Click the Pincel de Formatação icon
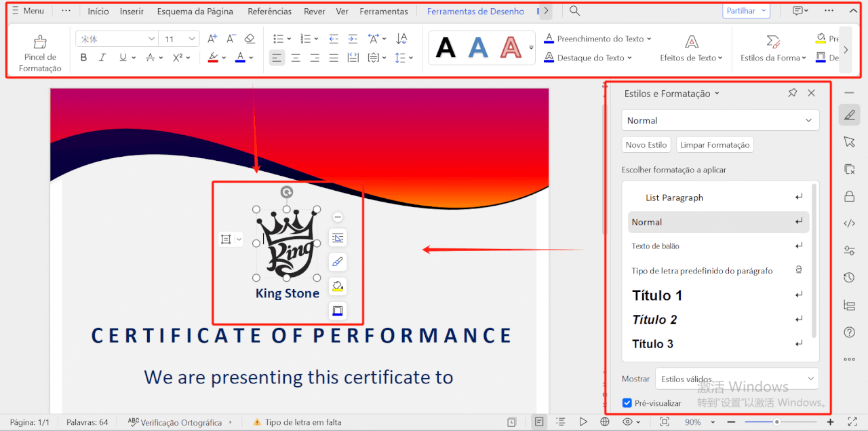 40,43
